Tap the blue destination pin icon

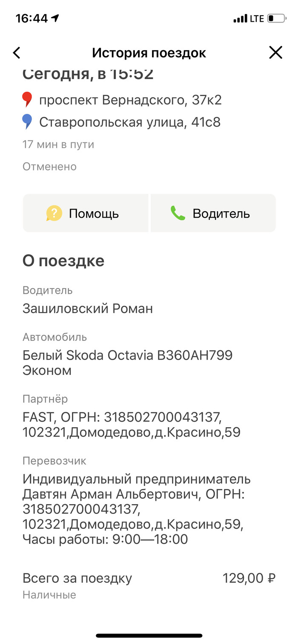(x=27, y=122)
